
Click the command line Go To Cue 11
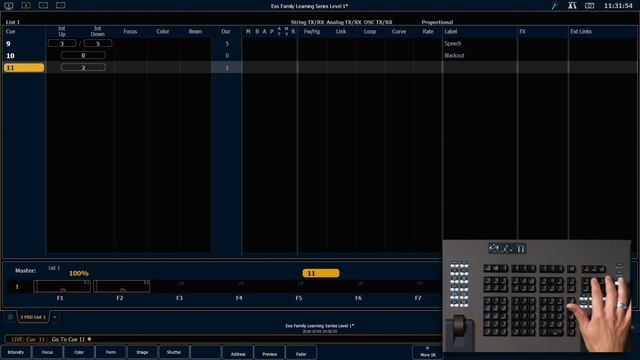click(69, 339)
